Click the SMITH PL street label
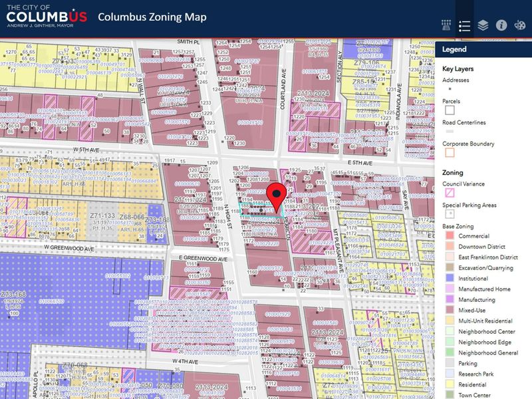532x399 pixels. [x=188, y=42]
